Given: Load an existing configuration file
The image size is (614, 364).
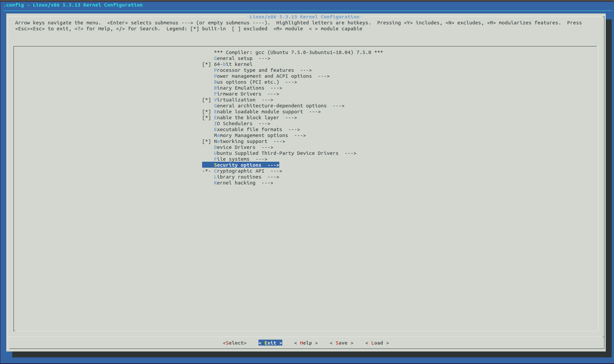Looking at the screenshot, I should tap(377, 343).
